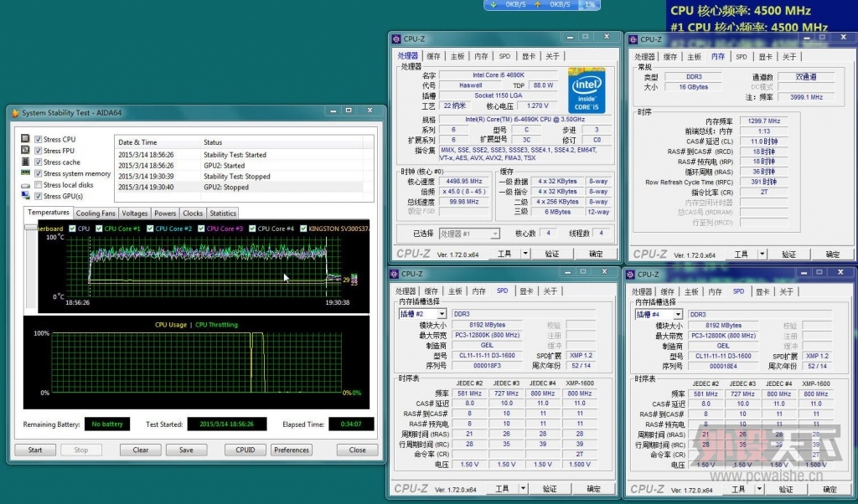The height and width of the screenshot is (504, 858).
Task: Click the Clear button
Action: [x=141, y=450]
